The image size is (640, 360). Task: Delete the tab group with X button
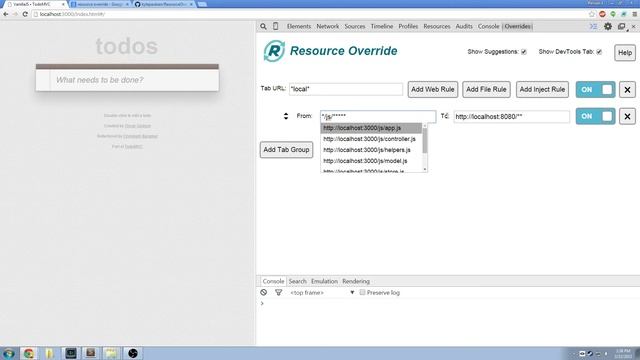627,90
